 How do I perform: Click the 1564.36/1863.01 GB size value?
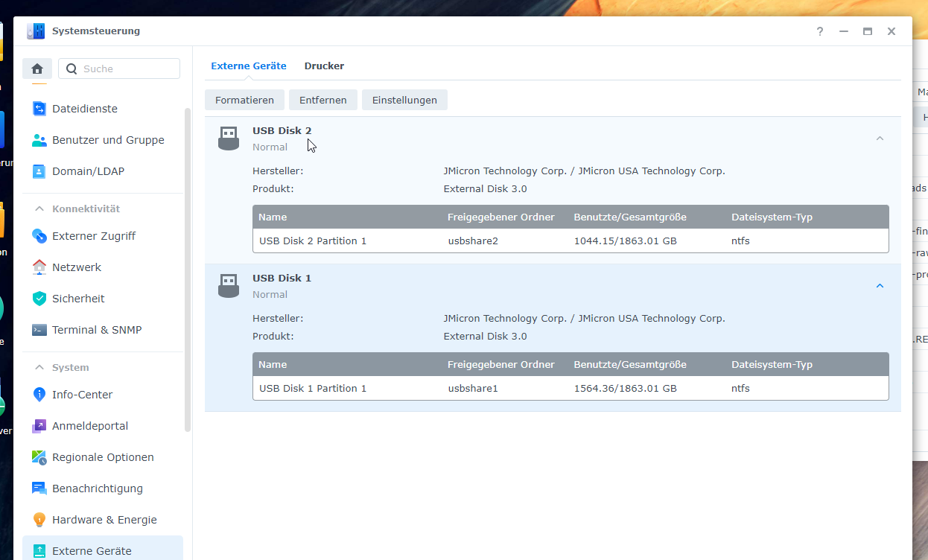pyautogui.click(x=626, y=388)
